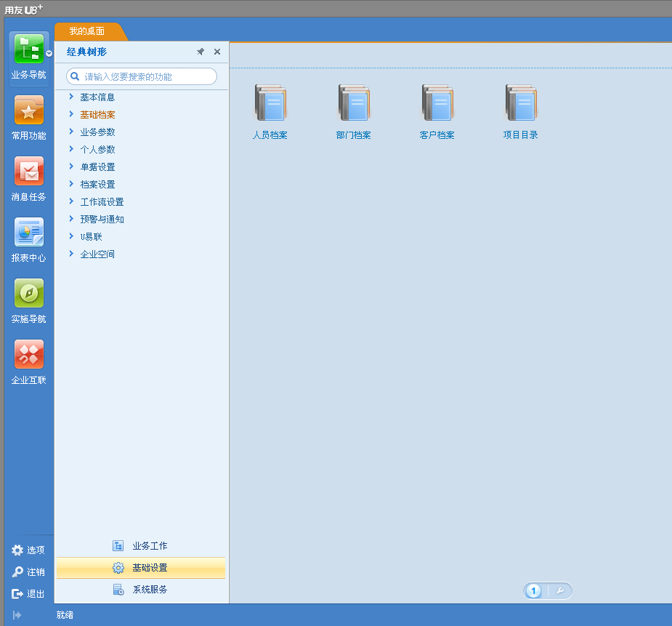
Task: Click the 注销 logout button
Action: click(x=28, y=572)
